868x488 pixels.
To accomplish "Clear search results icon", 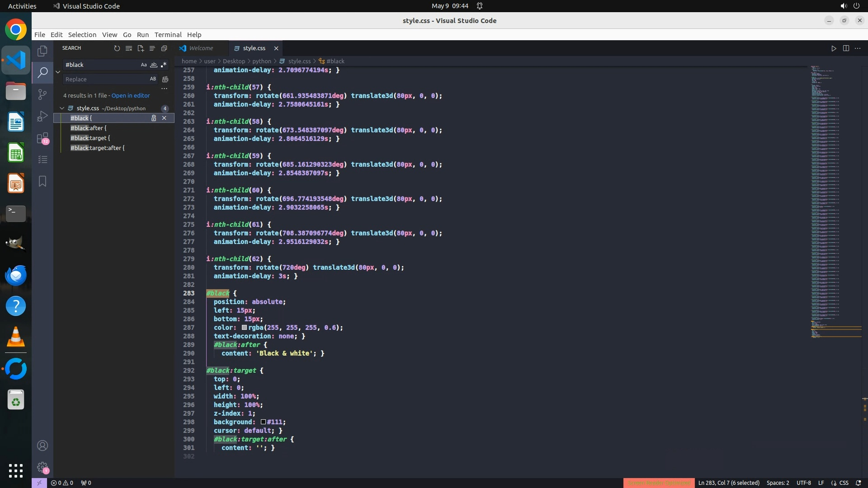I will pyautogui.click(x=129, y=48).
